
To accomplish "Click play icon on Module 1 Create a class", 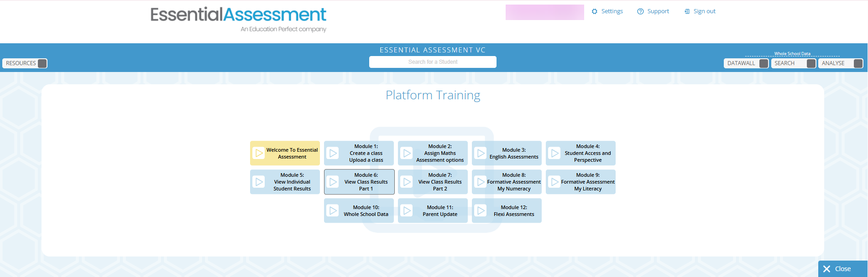I will (x=333, y=153).
